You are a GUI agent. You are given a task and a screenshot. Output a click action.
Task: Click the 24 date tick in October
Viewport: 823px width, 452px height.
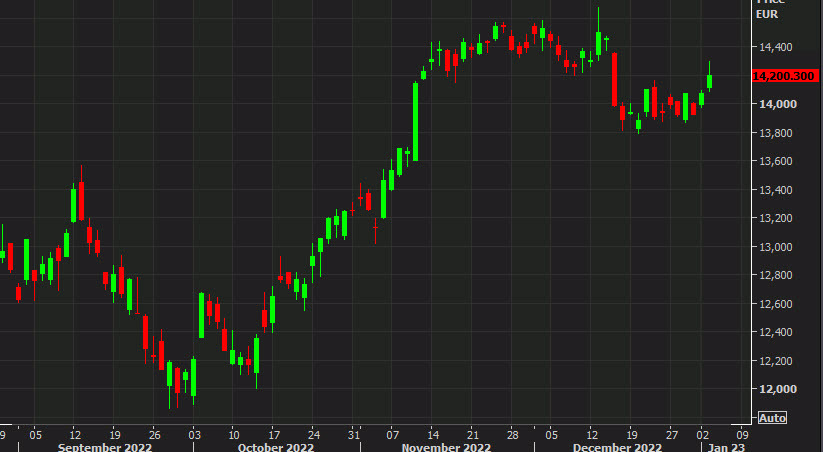(313, 435)
